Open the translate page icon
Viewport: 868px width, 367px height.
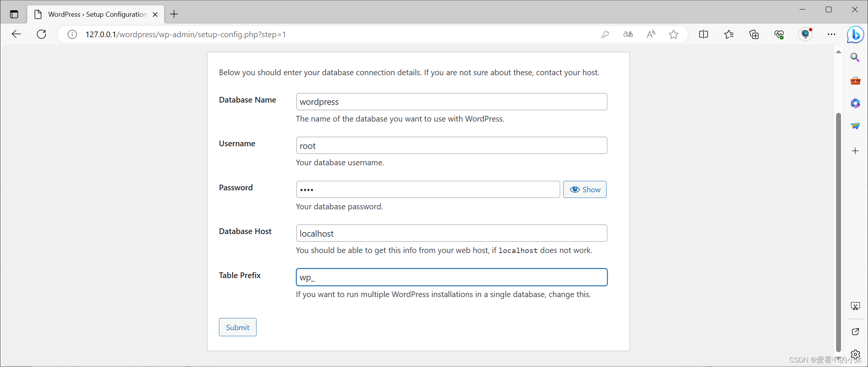(x=628, y=35)
